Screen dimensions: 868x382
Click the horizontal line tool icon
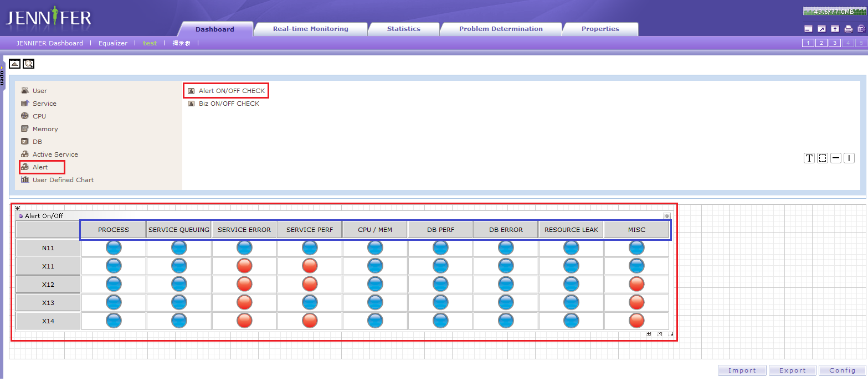click(836, 158)
